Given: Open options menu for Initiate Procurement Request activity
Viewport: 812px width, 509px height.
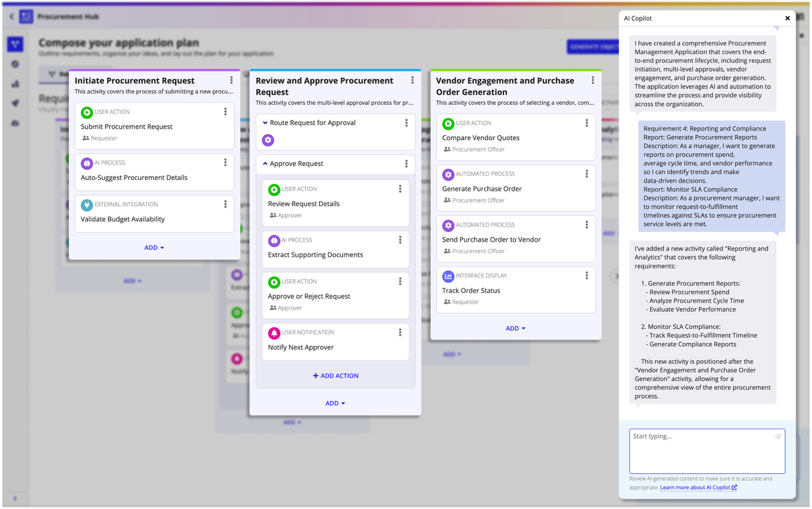Looking at the screenshot, I should [231, 81].
